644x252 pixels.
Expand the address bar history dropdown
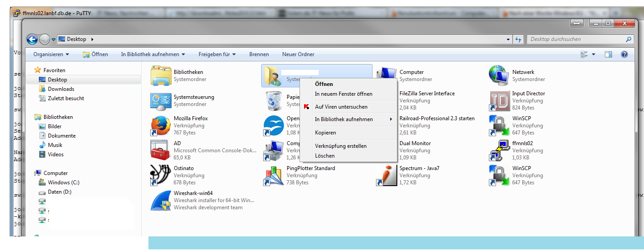coord(509,39)
